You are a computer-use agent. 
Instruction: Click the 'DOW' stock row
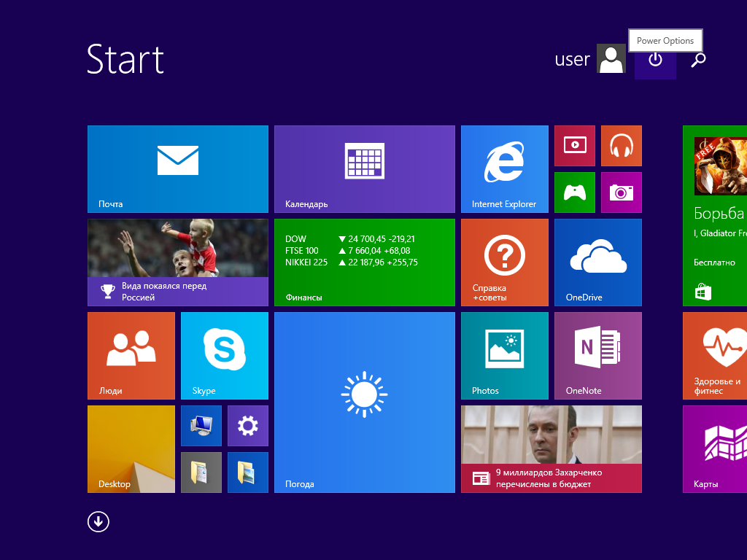(349, 239)
